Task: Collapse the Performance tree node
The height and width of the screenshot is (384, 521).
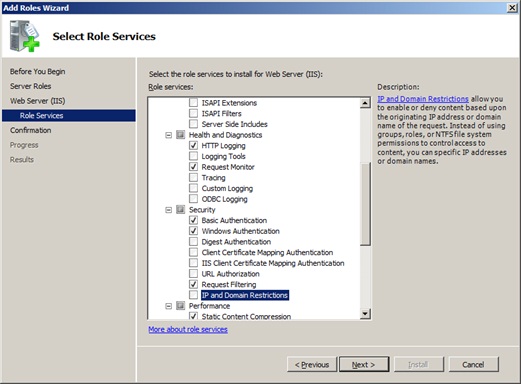Action: point(169,306)
